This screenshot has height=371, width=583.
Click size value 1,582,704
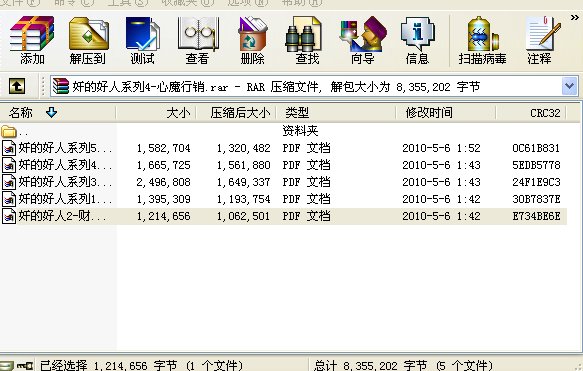pos(164,148)
